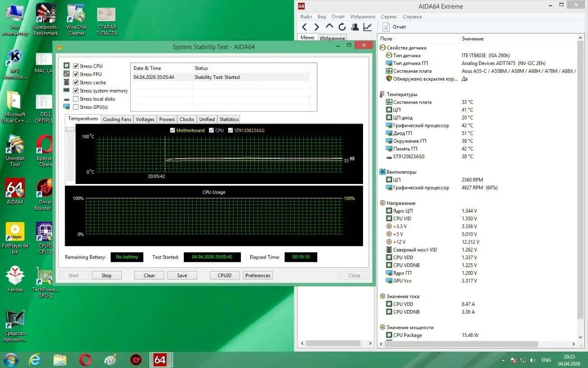Viewport: 588px width, 368px height.
Task: Open TechPowerUp GPU-Z from the desktop
Action: 44,276
